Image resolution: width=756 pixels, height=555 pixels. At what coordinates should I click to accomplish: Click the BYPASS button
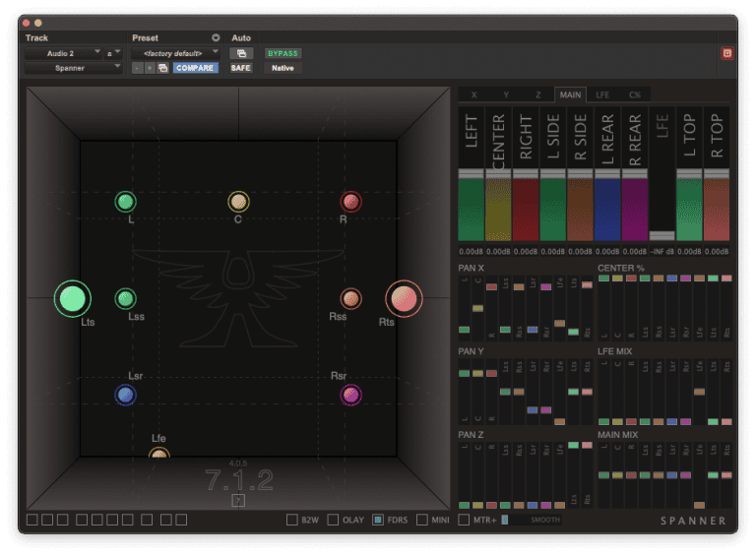pos(283,53)
